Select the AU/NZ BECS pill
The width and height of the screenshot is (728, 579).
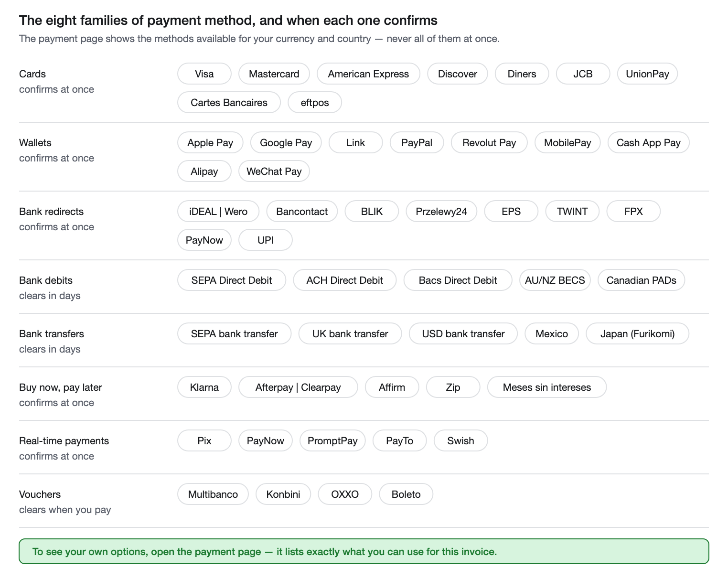point(555,280)
